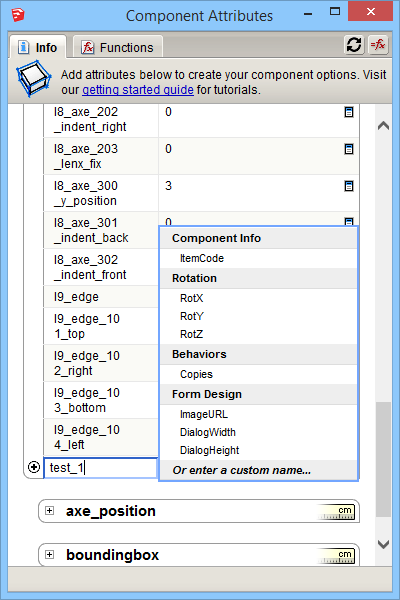Choose DialogWidth from Form Design
400x600 pixels.
pos(208,432)
